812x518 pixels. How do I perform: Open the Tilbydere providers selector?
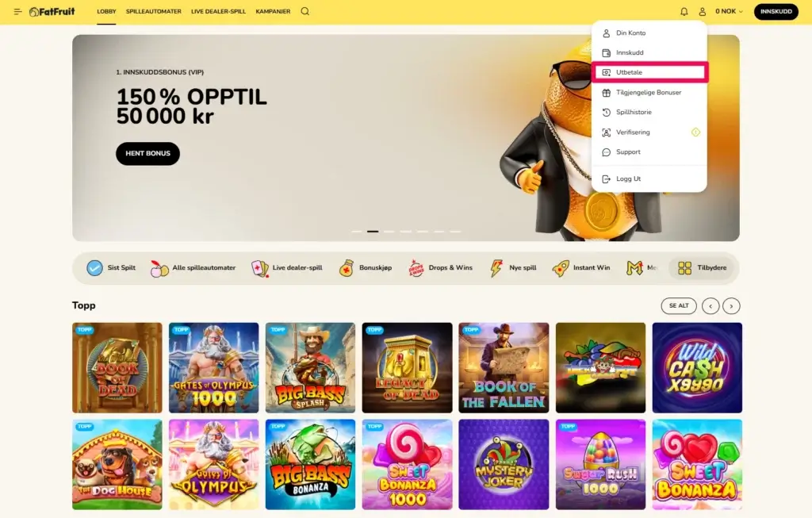point(702,268)
